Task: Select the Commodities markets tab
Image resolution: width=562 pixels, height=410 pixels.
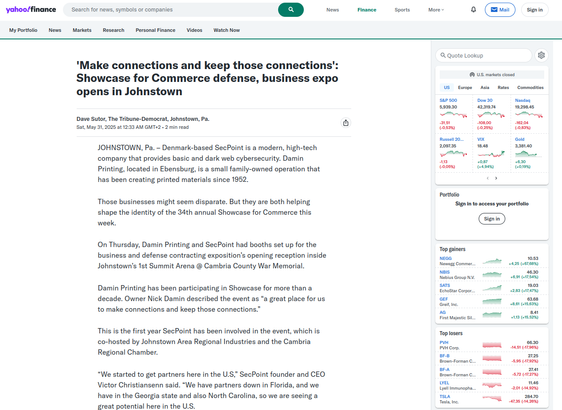Action: (x=530, y=87)
